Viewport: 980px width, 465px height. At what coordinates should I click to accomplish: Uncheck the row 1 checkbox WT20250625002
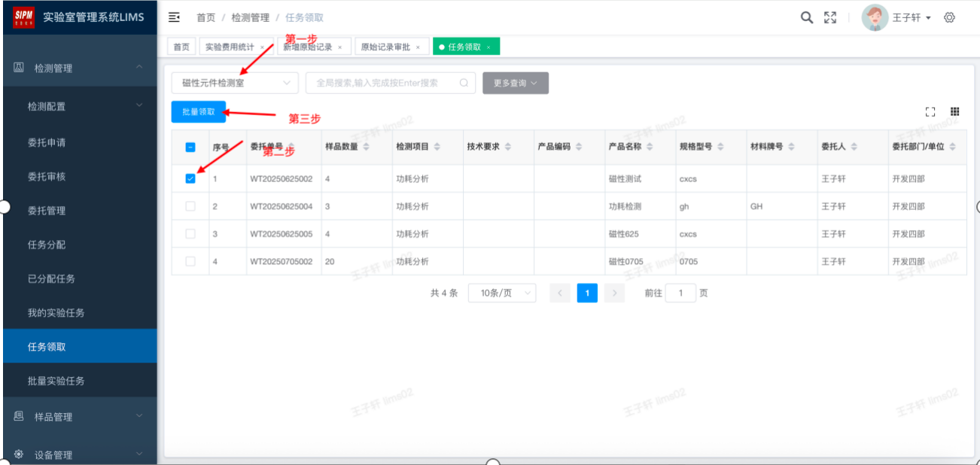tap(190, 178)
